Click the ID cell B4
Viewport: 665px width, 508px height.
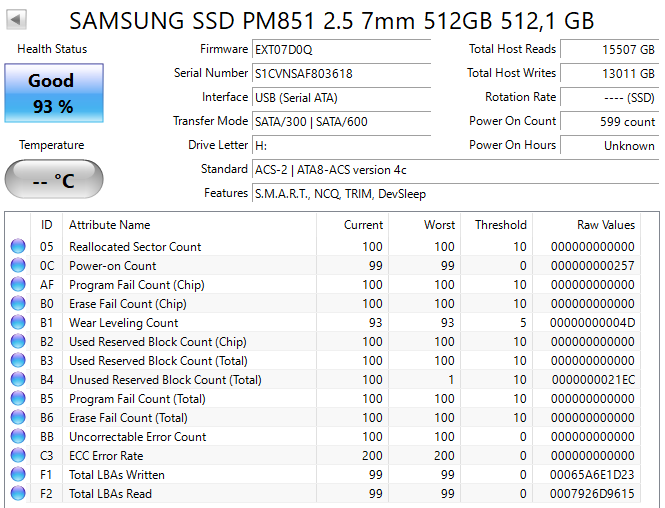[47, 380]
